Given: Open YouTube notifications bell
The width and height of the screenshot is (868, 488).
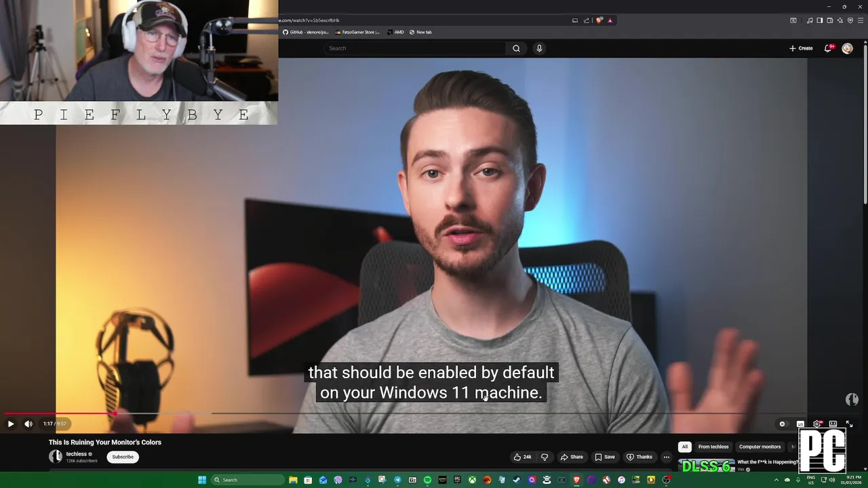Looking at the screenshot, I should (828, 48).
